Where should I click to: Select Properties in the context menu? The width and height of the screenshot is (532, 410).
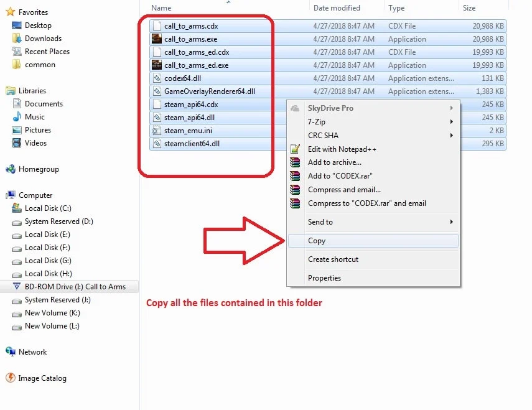click(x=324, y=278)
